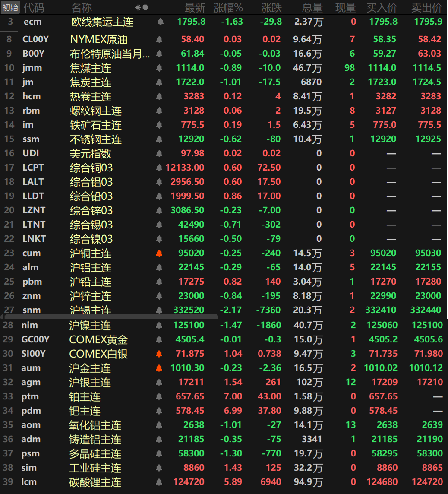Disable the active orange alert on 沪铜主连

point(159,253)
